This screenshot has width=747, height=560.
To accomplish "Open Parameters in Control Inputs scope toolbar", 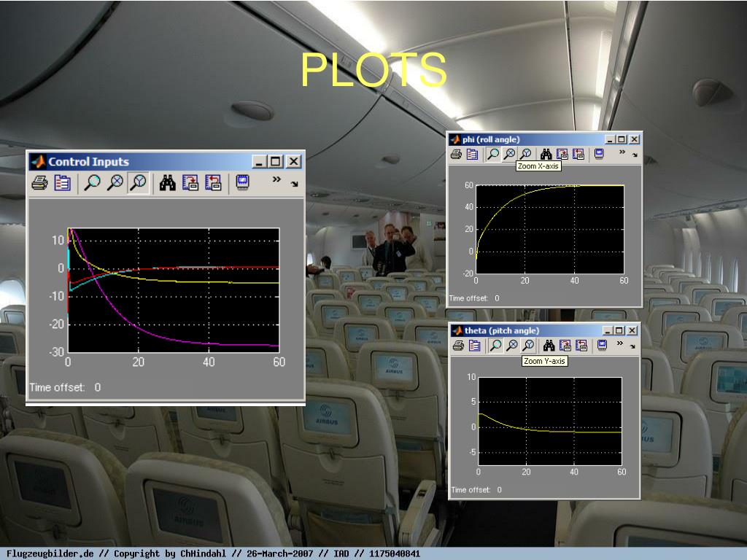I will (63, 183).
